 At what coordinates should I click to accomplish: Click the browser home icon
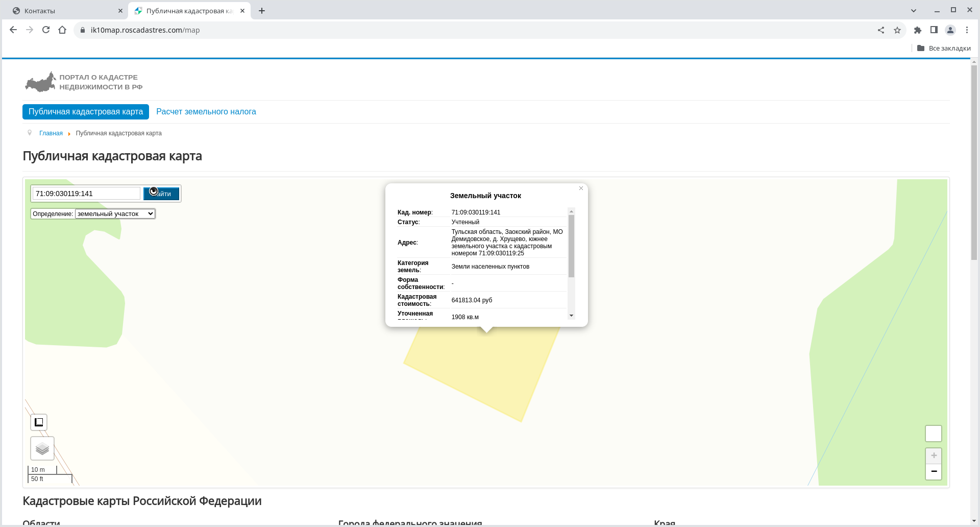62,30
